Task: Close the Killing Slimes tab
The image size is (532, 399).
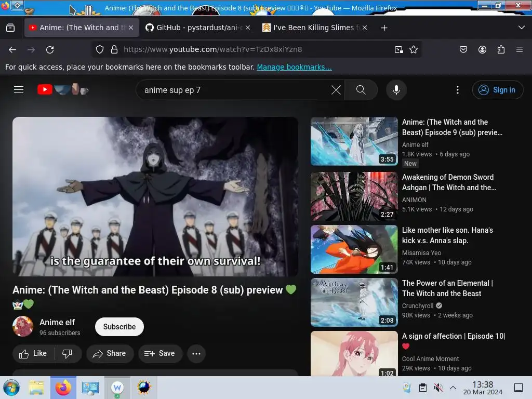Action: [x=364, y=28]
